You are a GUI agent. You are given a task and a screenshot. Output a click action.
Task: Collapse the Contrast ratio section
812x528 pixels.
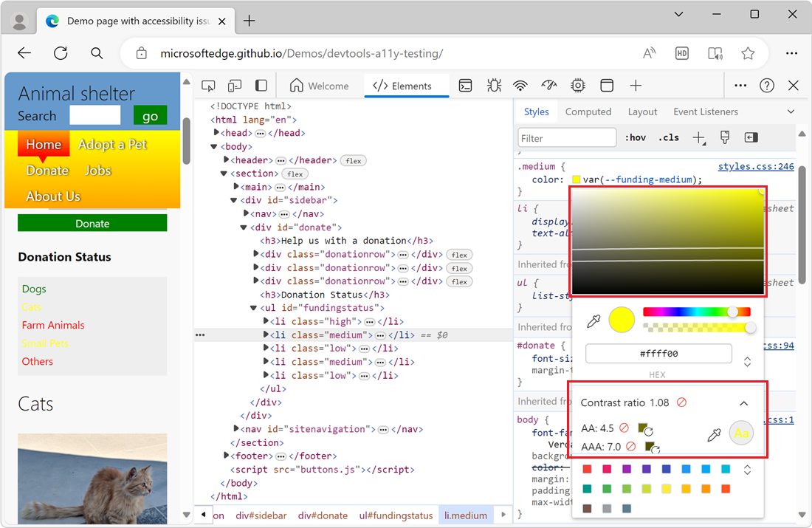(744, 402)
